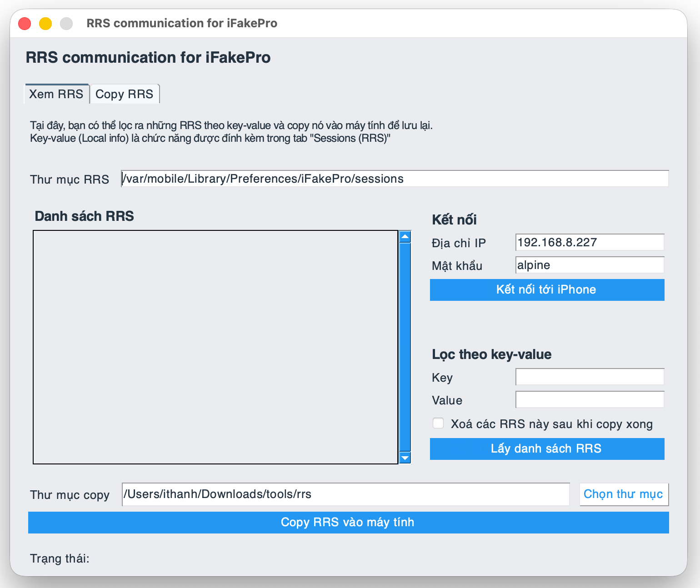Minimize the RRS communication window

[45, 23]
